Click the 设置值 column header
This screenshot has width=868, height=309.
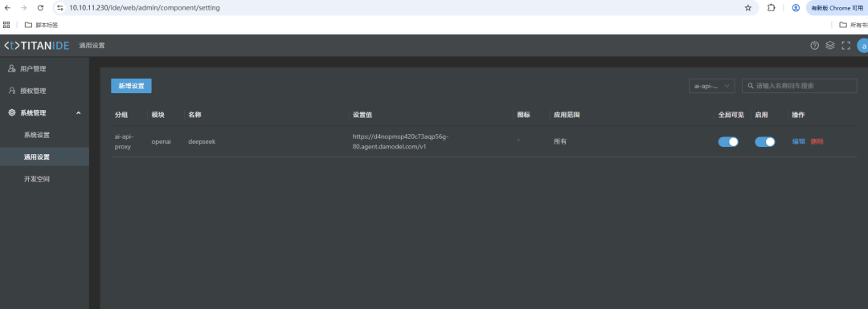362,115
